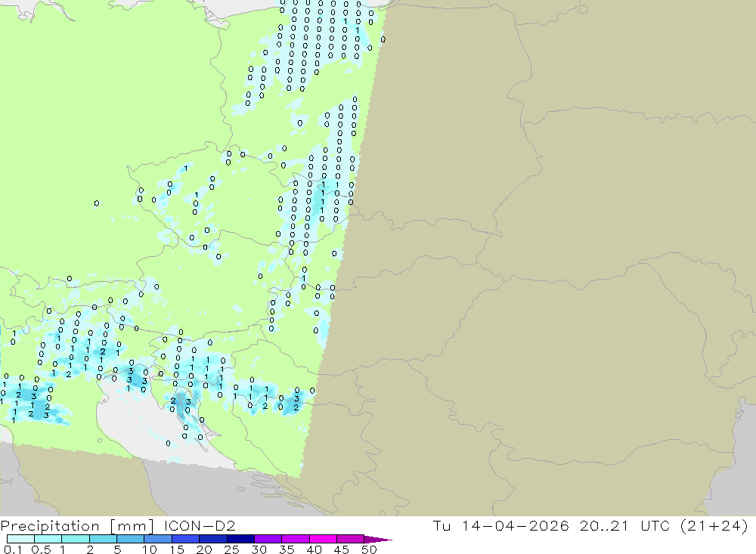The height and width of the screenshot is (554, 756).
Task: Select the 2–5 mm legend color swatch
Action: pyautogui.click(x=103, y=539)
